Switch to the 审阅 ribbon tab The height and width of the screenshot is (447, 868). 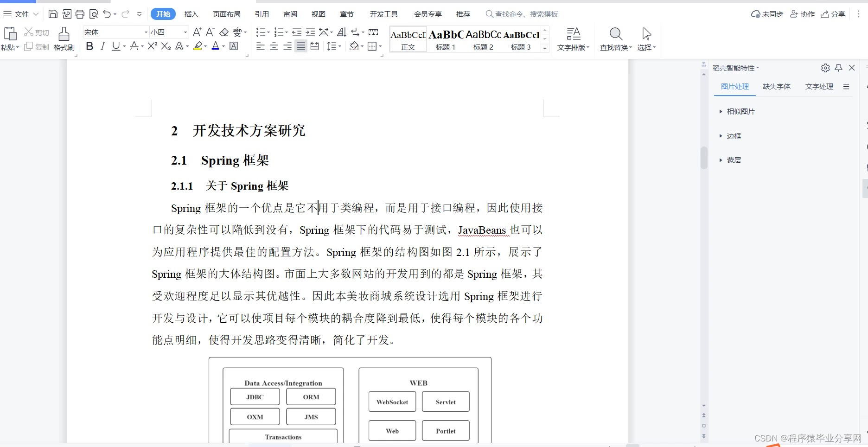(x=290, y=14)
